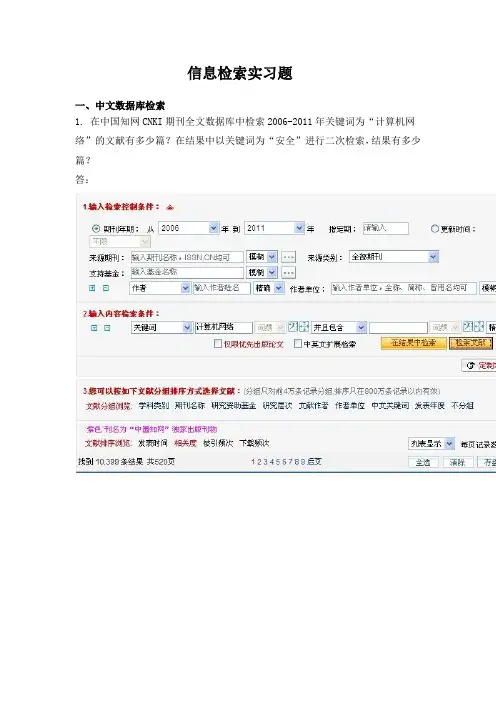The image size is (496, 702).
Task: Open the start year dropdown showing 2006
Action: pos(189,228)
